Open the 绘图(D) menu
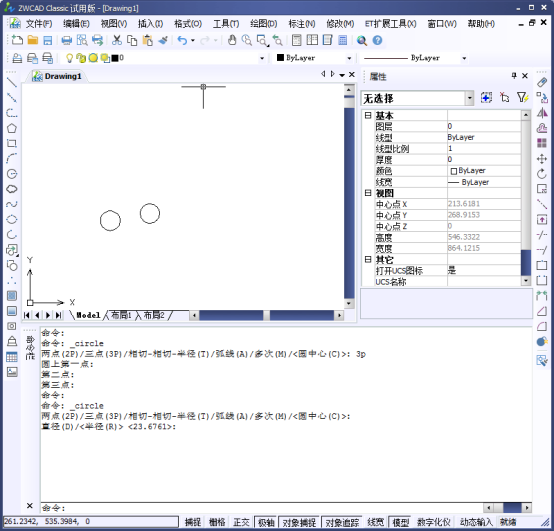This screenshot has width=554, height=531. 264,24
